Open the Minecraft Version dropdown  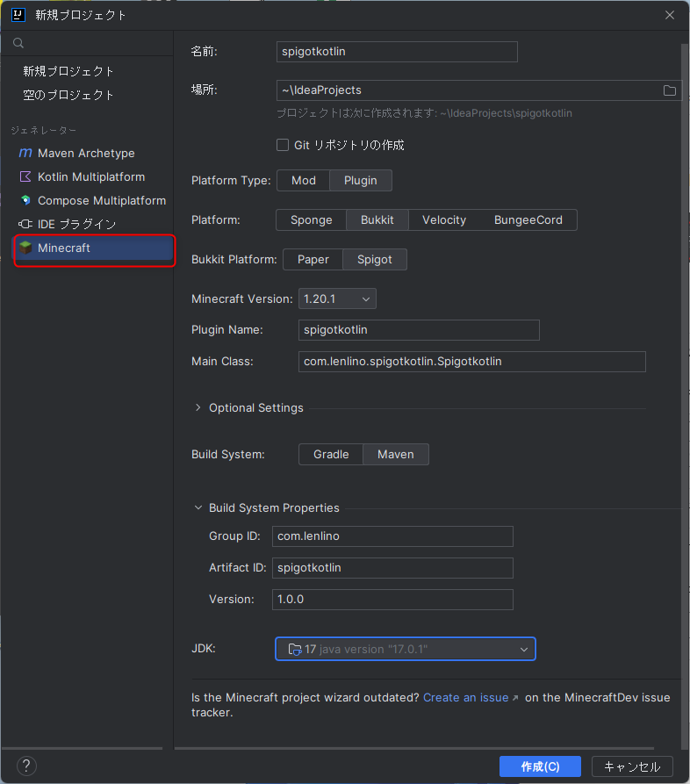point(337,299)
